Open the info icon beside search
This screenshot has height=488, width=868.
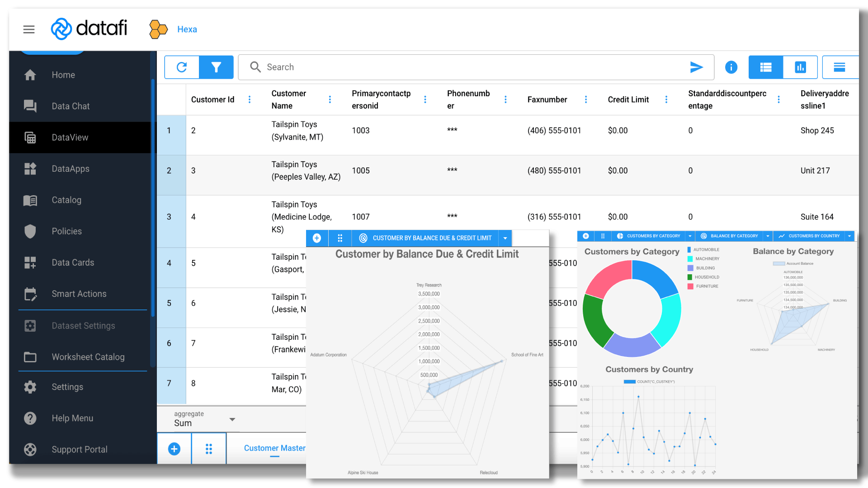(x=731, y=67)
